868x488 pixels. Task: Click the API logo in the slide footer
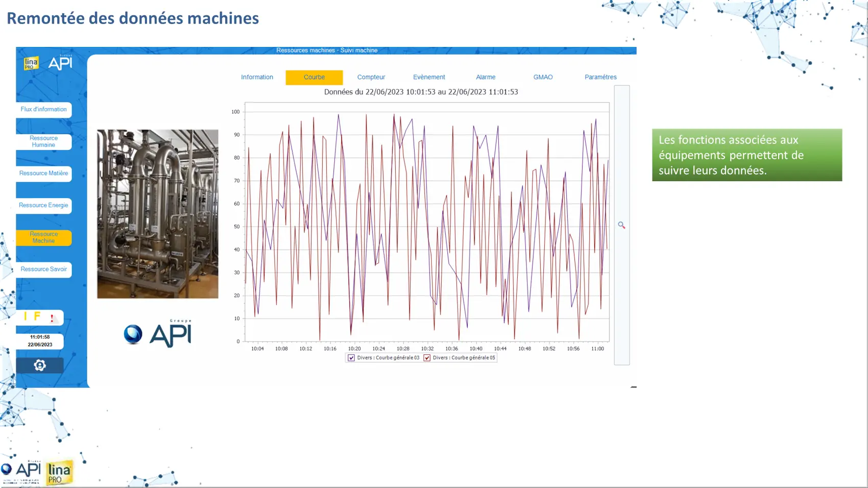[21, 471]
